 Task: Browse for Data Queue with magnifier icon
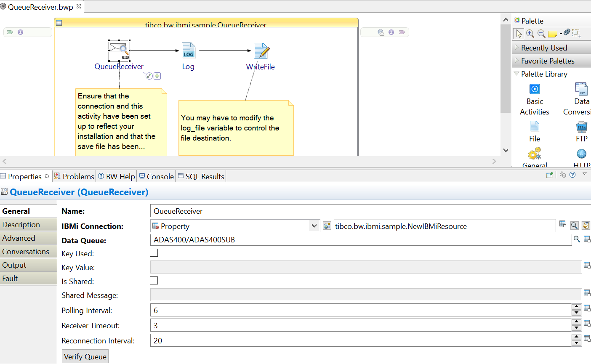[x=577, y=239]
